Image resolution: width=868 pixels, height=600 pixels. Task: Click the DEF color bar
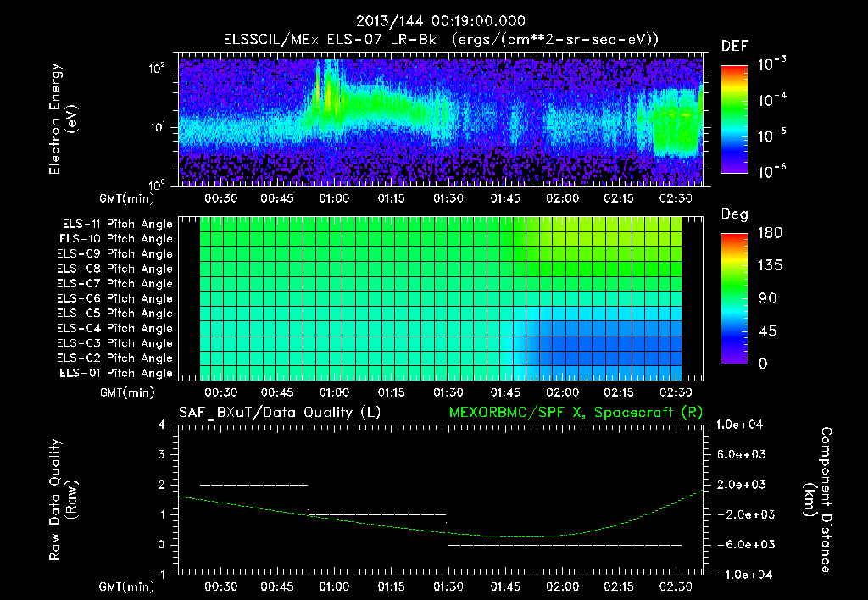point(734,119)
